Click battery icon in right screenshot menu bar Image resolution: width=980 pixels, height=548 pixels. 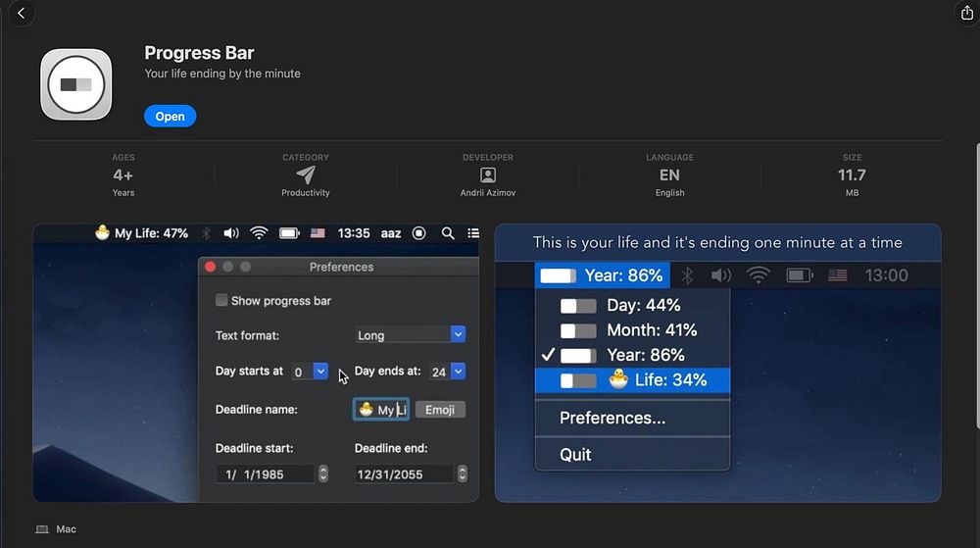[800, 274]
